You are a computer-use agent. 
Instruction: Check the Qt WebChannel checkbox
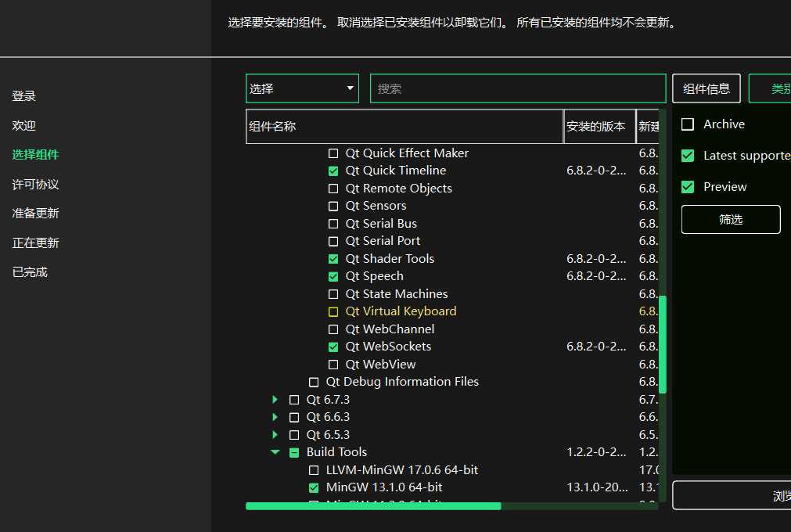pos(333,329)
